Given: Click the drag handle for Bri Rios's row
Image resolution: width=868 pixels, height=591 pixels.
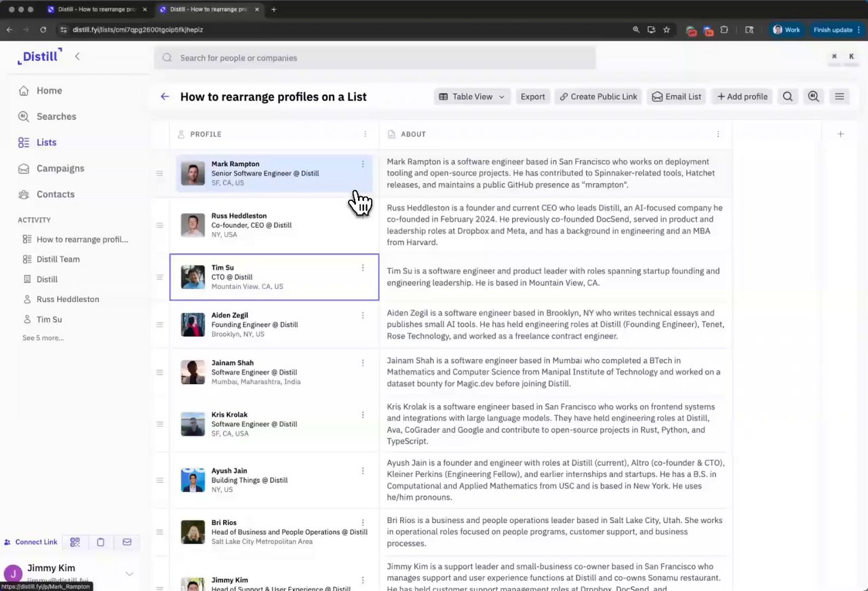Looking at the screenshot, I should pos(159,532).
